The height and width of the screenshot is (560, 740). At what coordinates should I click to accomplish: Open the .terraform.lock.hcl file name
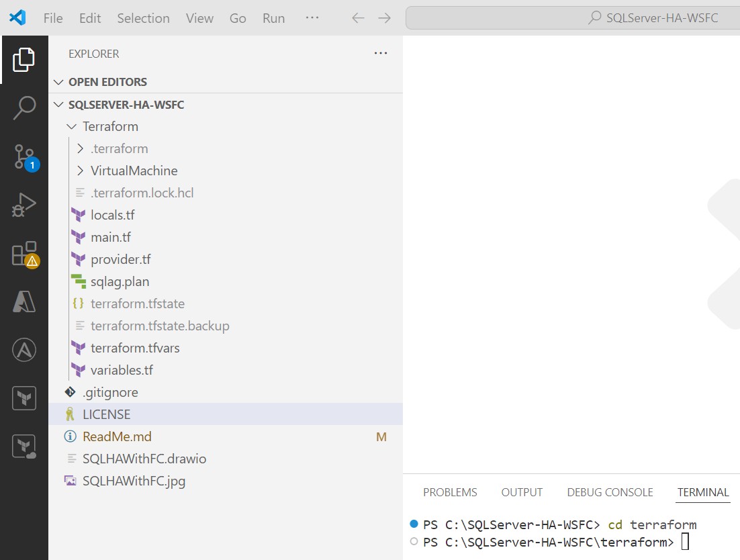click(142, 193)
